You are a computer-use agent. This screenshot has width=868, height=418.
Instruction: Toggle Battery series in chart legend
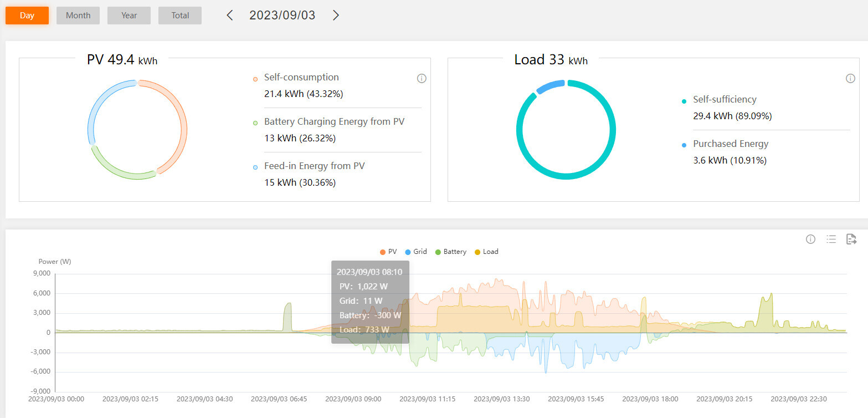[x=450, y=252]
